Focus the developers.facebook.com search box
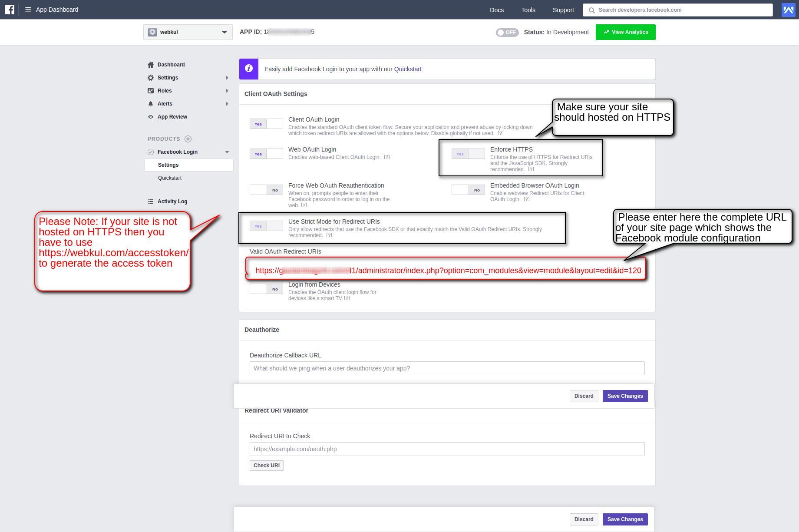This screenshot has height=532, width=799. tap(677, 10)
